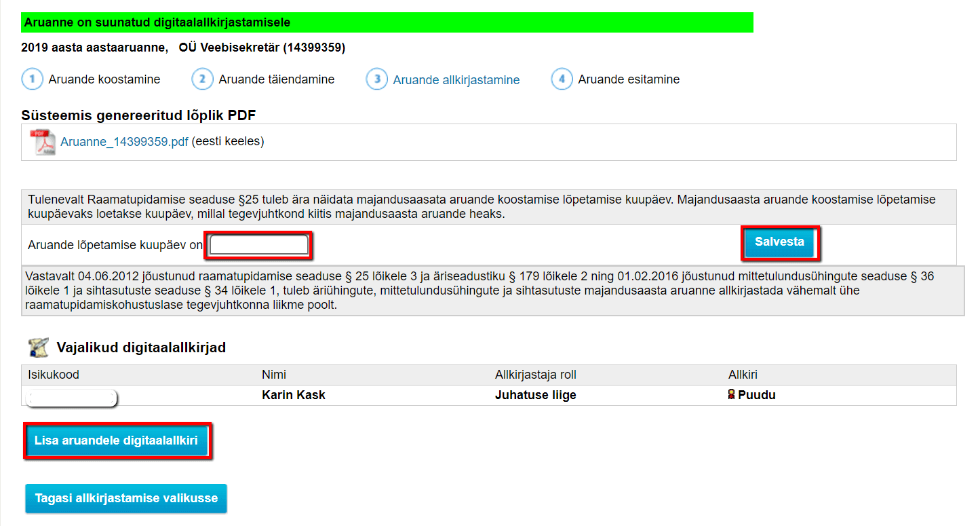Click Lisa aruandele digitaalallkiri button
This screenshot has width=980, height=526.
click(116, 441)
